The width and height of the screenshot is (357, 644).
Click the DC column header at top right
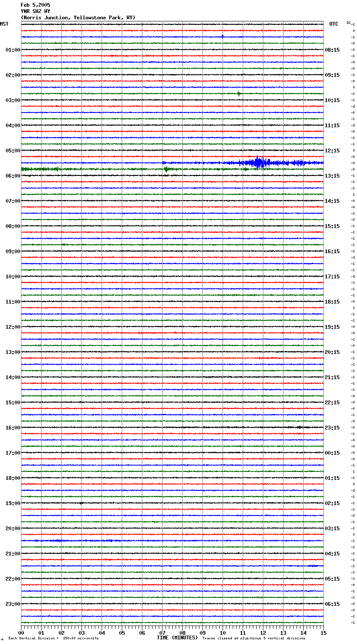coord(349,23)
